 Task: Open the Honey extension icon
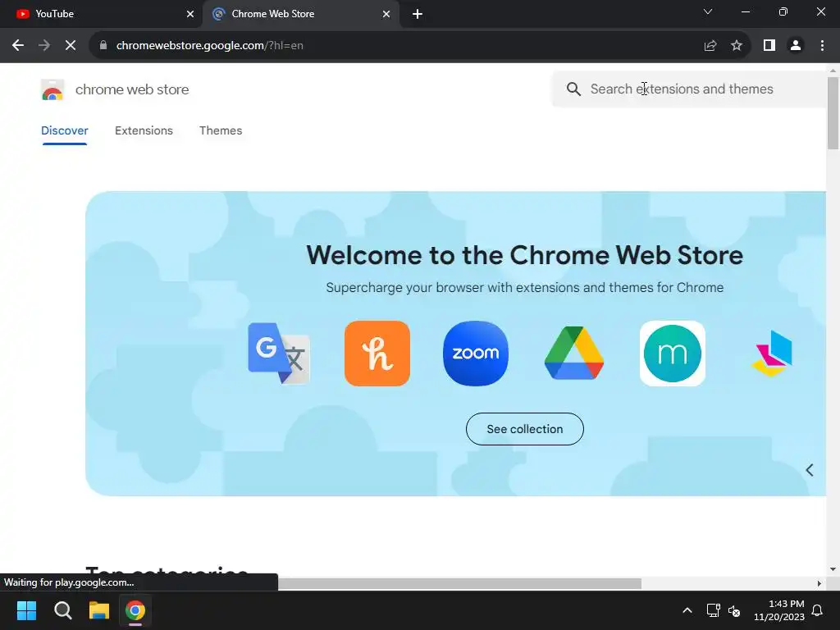point(377,353)
